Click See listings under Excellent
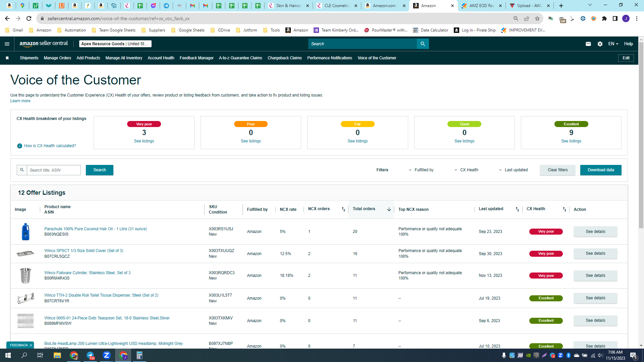The height and width of the screenshot is (362, 644). click(x=571, y=141)
